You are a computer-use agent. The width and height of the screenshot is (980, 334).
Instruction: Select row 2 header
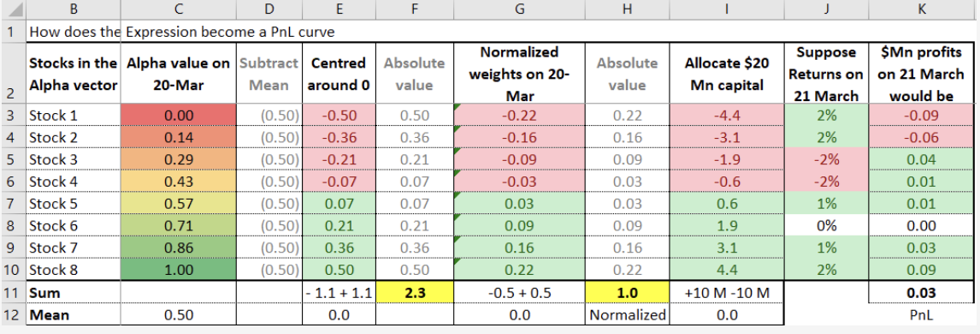pyautogui.click(x=13, y=73)
